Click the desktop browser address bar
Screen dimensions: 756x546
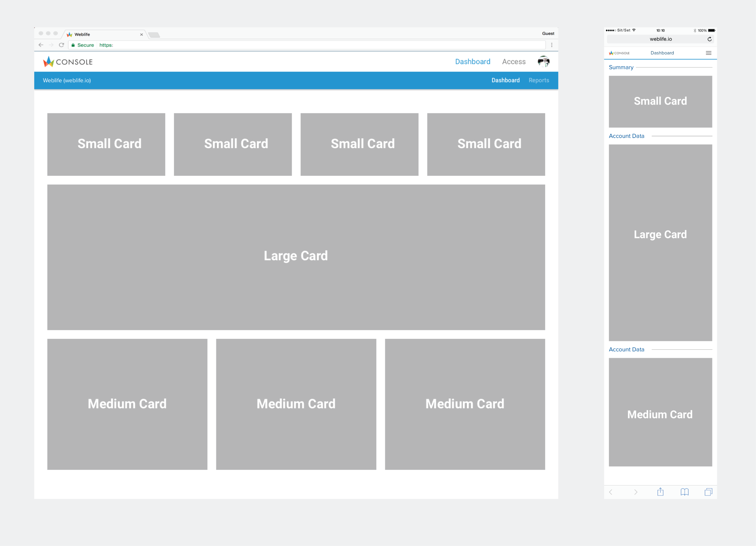(x=300, y=45)
